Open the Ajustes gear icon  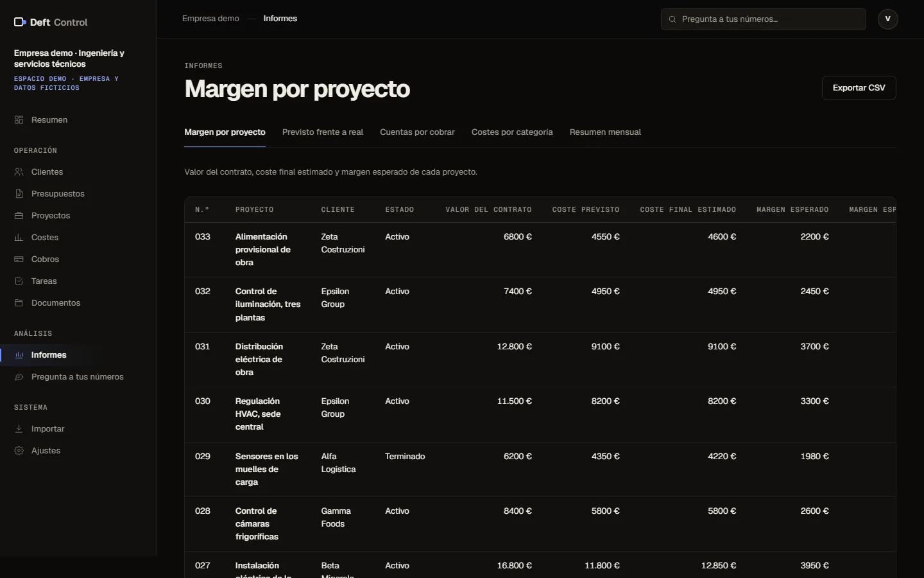click(19, 451)
